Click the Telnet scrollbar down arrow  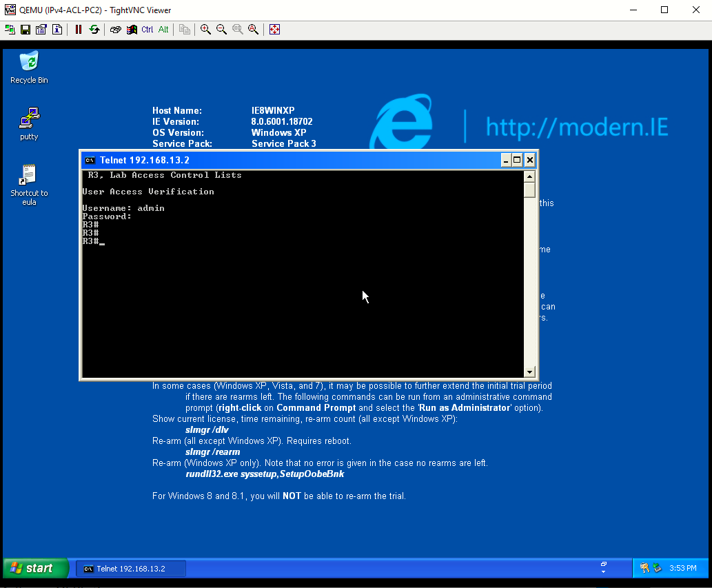pos(529,372)
